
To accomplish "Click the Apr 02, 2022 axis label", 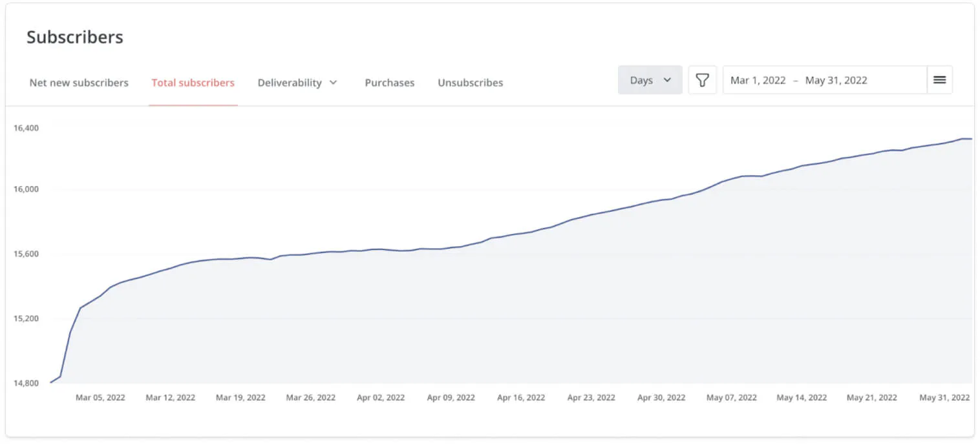I will tap(381, 398).
